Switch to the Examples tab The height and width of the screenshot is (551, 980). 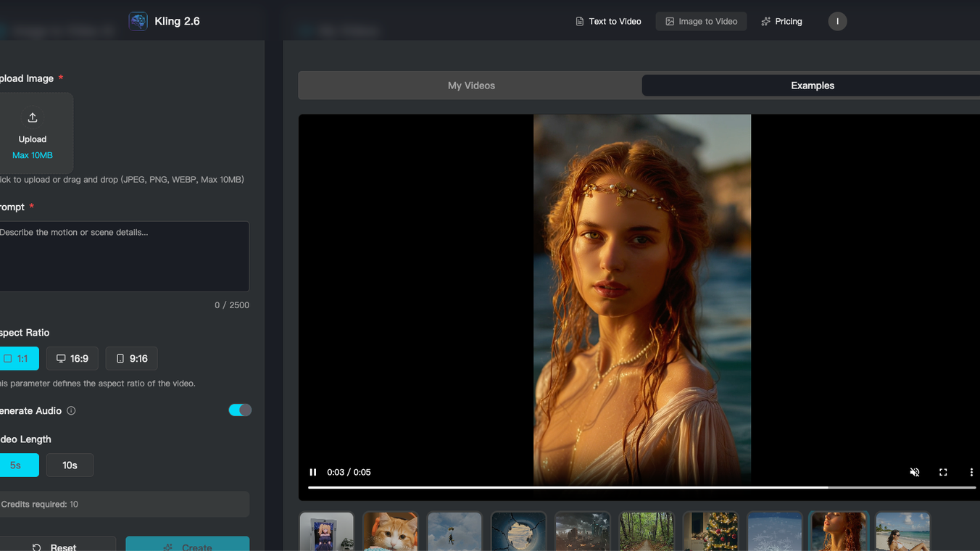coord(812,86)
